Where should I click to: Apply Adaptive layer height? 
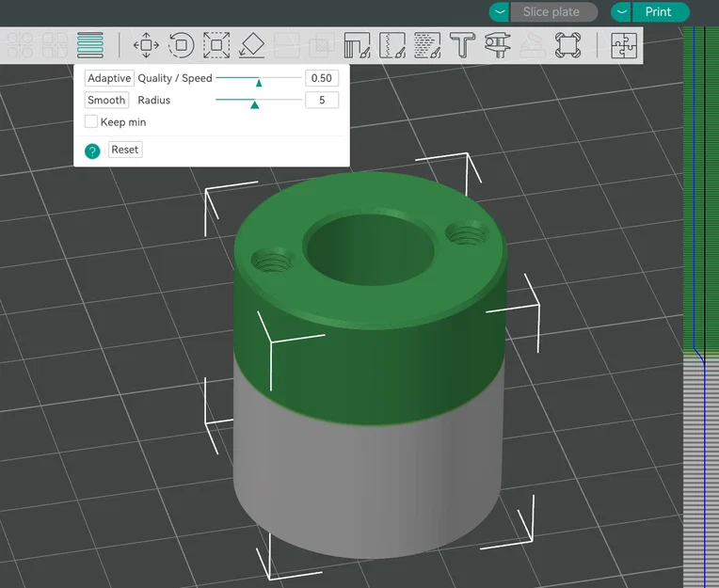109,78
